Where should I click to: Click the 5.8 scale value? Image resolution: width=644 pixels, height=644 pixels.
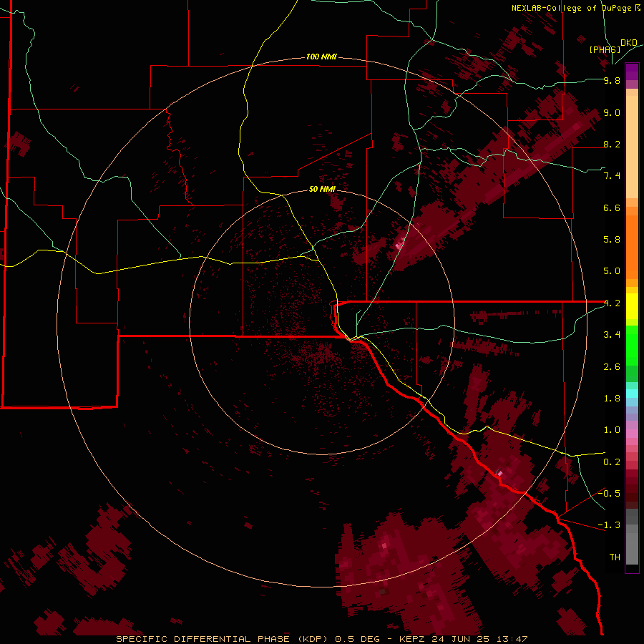[x=612, y=240]
